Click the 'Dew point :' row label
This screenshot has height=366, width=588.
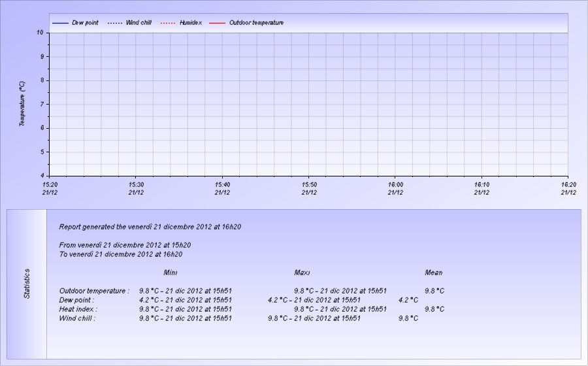(76, 300)
